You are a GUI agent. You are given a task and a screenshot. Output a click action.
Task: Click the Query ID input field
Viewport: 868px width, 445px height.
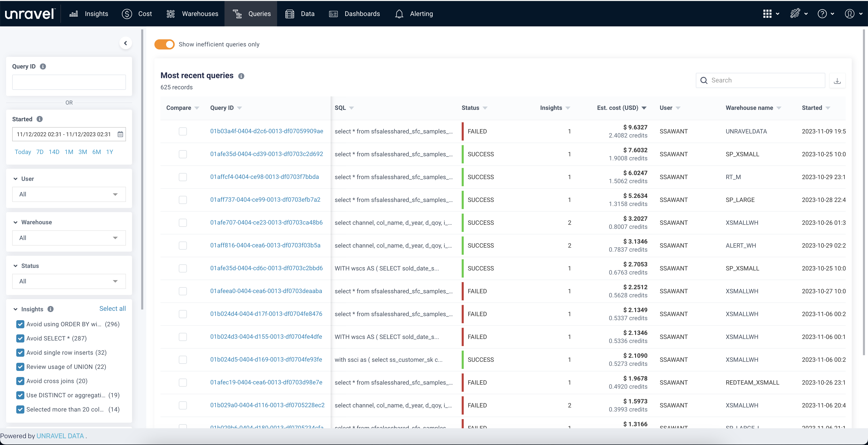(69, 82)
